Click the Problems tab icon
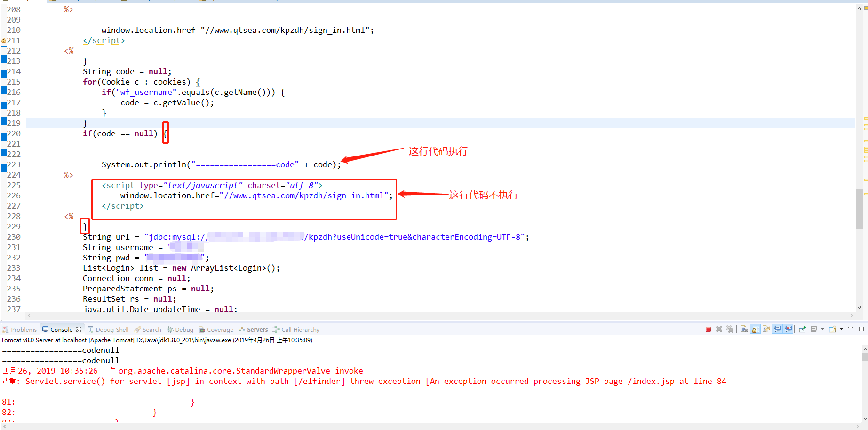Screen dimensions: 868x430 click(6, 329)
